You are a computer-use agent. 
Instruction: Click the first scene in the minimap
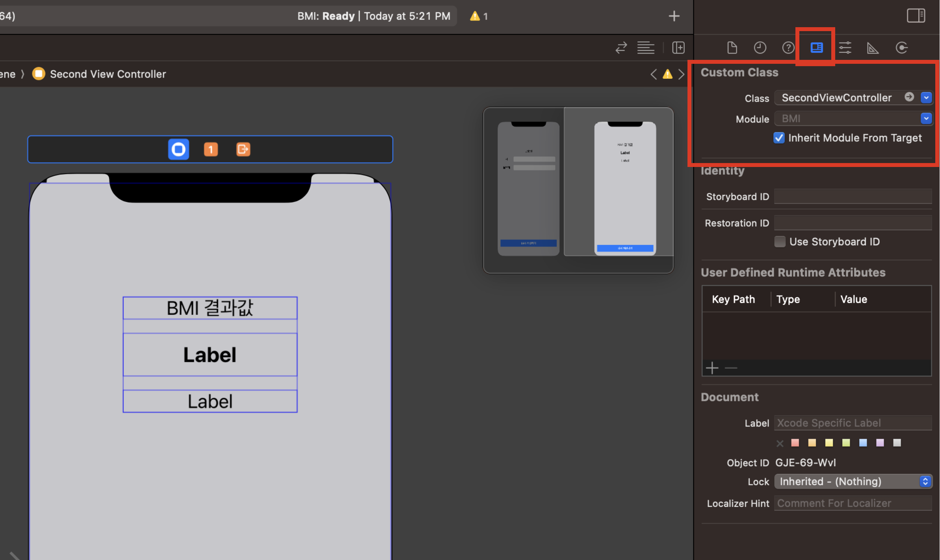pyautogui.click(x=528, y=189)
